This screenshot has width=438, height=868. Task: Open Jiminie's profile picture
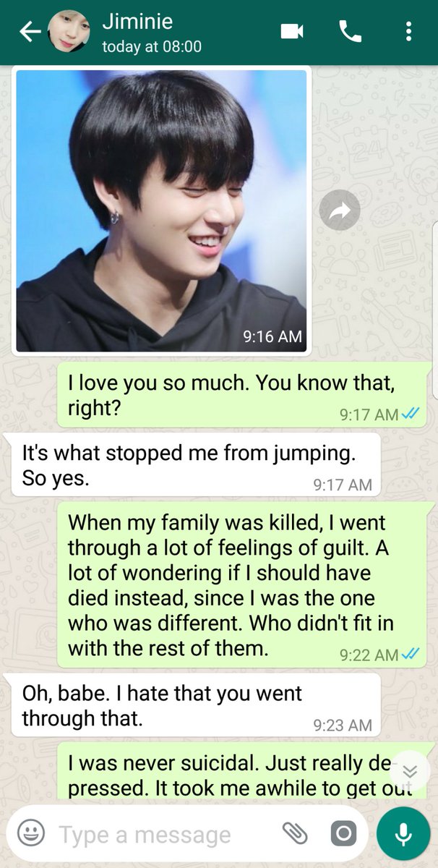(x=69, y=32)
